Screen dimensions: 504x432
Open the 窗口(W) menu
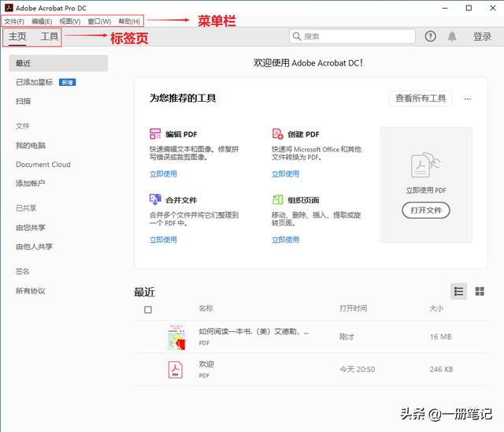[99, 21]
